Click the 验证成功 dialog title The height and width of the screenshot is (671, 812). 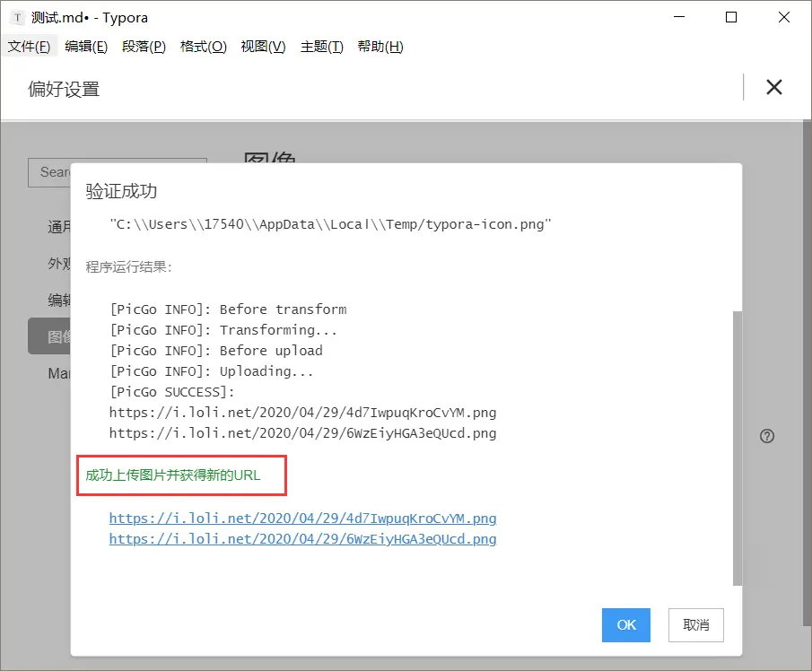click(121, 191)
